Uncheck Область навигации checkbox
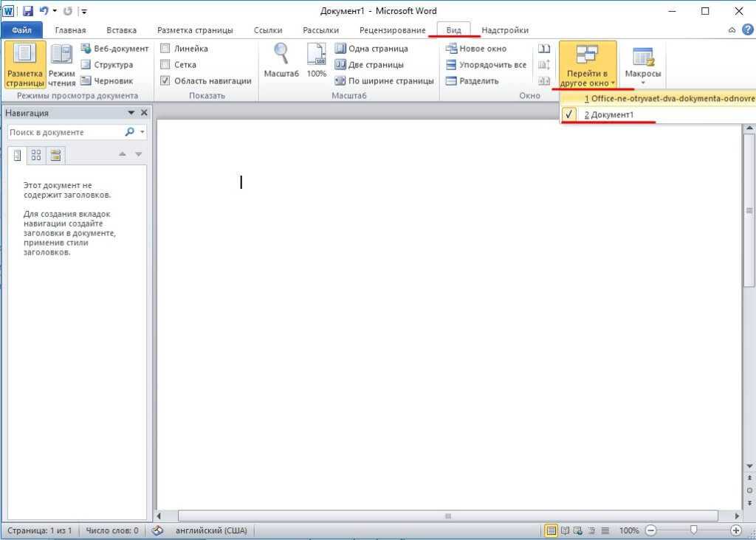The height and width of the screenshot is (540, 756). tap(165, 81)
